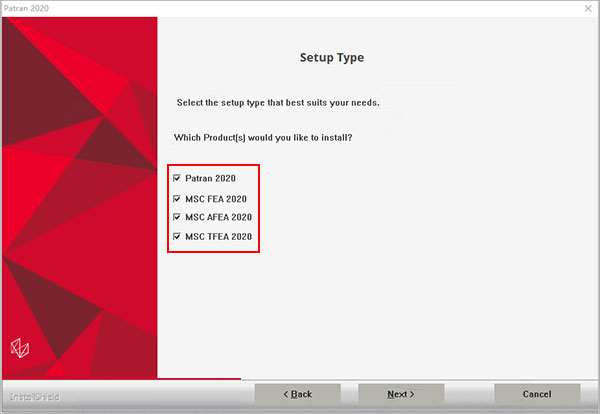Click 'Select the setup type' instruction text
This screenshot has height=414, width=600.
click(278, 103)
